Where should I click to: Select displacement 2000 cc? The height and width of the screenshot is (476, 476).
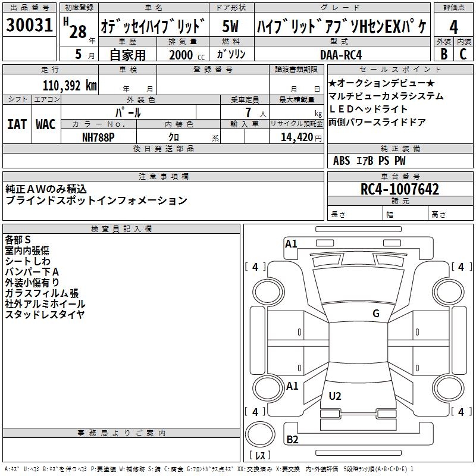pos(187,55)
